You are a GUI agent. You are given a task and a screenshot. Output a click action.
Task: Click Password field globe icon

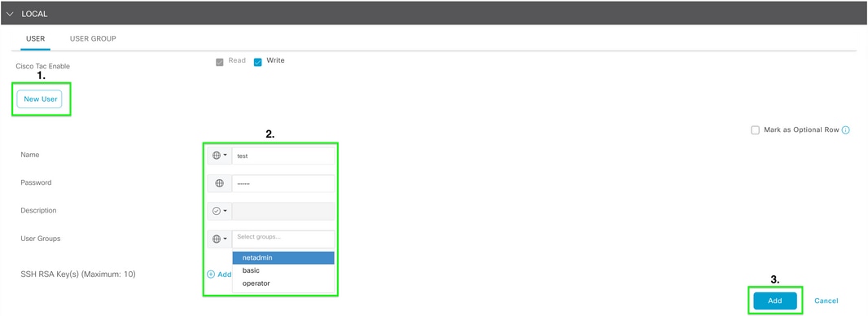[x=220, y=183]
